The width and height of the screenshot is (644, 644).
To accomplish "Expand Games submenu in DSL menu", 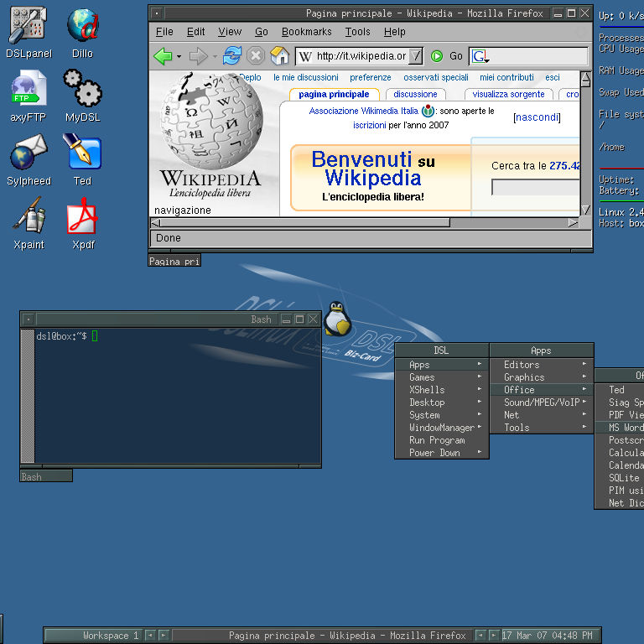I will pos(442,377).
